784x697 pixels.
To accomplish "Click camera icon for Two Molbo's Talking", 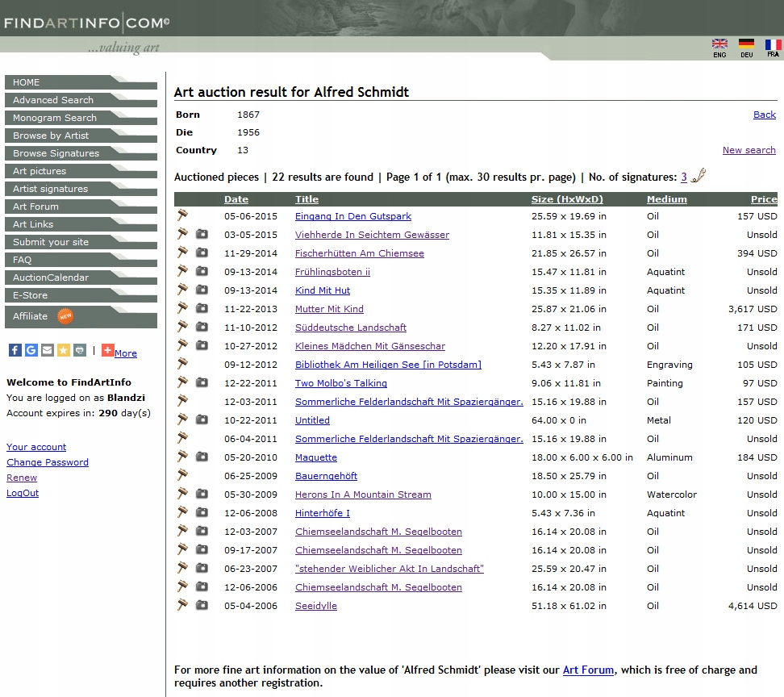I will [202, 382].
